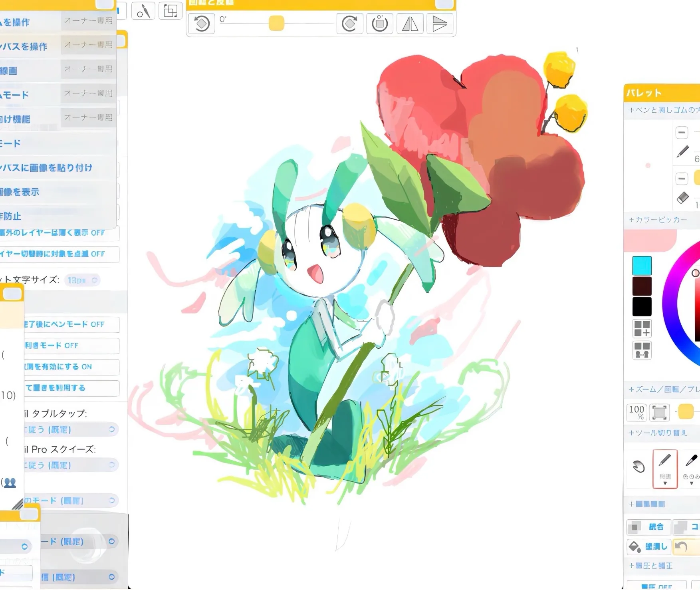The image size is (700, 590).
Task: Select the dropper tool right of pen
Action: (x=691, y=468)
